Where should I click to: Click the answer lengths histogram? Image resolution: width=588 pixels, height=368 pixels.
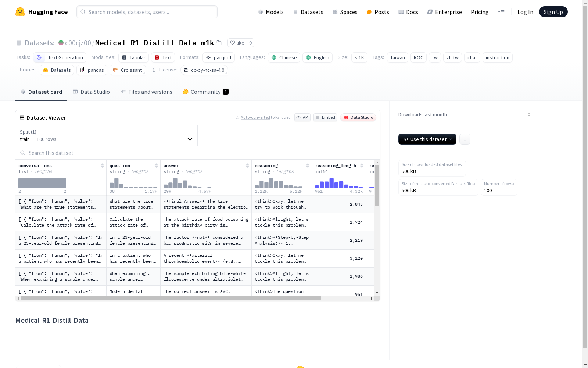pos(187,183)
